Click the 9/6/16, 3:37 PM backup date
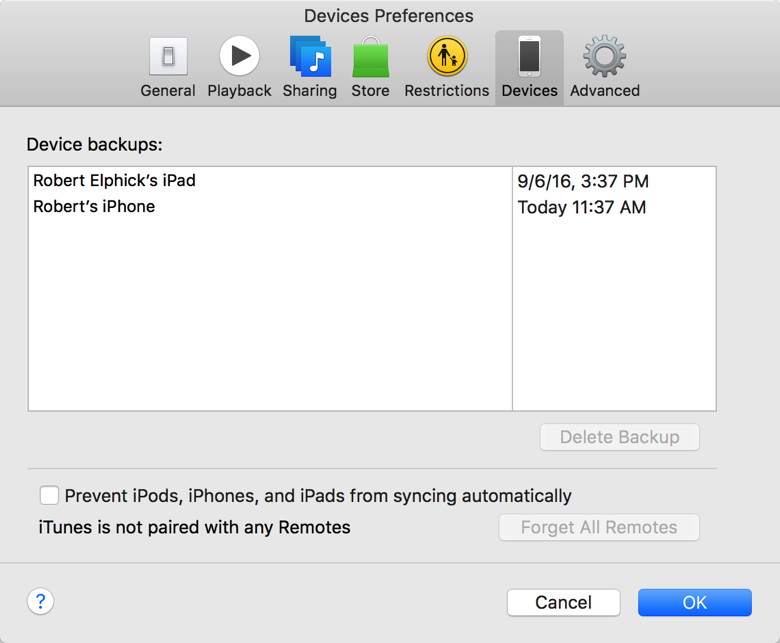The height and width of the screenshot is (643, 780). (x=583, y=181)
